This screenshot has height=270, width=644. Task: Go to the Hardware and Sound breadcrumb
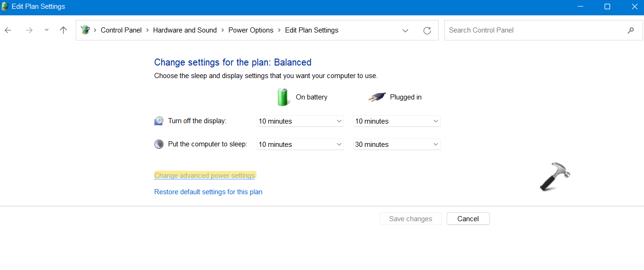185,30
